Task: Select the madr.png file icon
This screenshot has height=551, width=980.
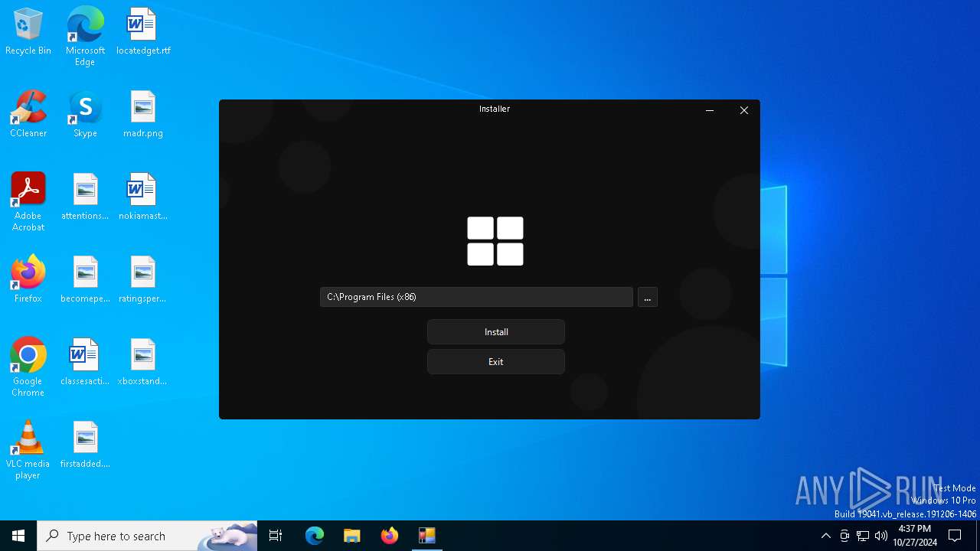Action: [143, 115]
